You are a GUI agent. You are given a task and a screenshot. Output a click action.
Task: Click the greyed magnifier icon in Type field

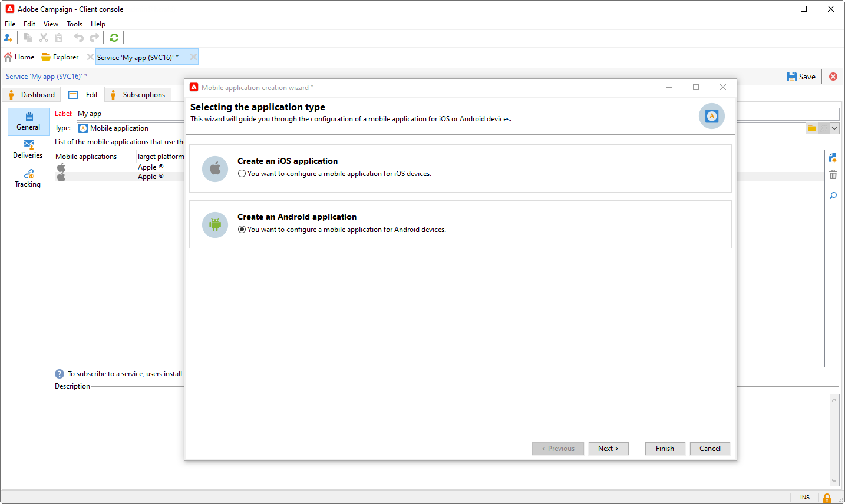[824, 128]
